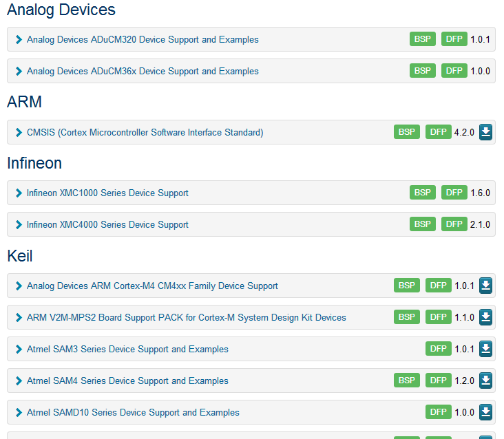Click DFP badge on V2M-MPS2 row

[x=439, y=317]
